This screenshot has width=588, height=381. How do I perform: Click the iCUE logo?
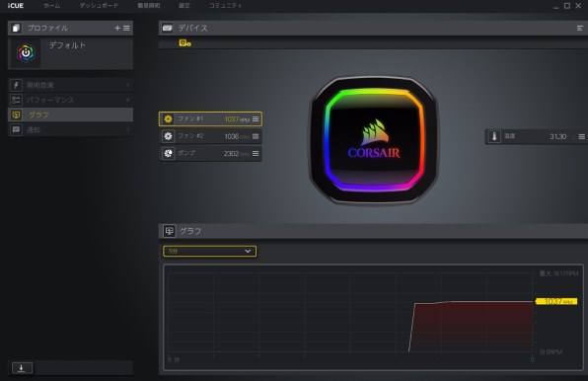(x=16, y=6)
